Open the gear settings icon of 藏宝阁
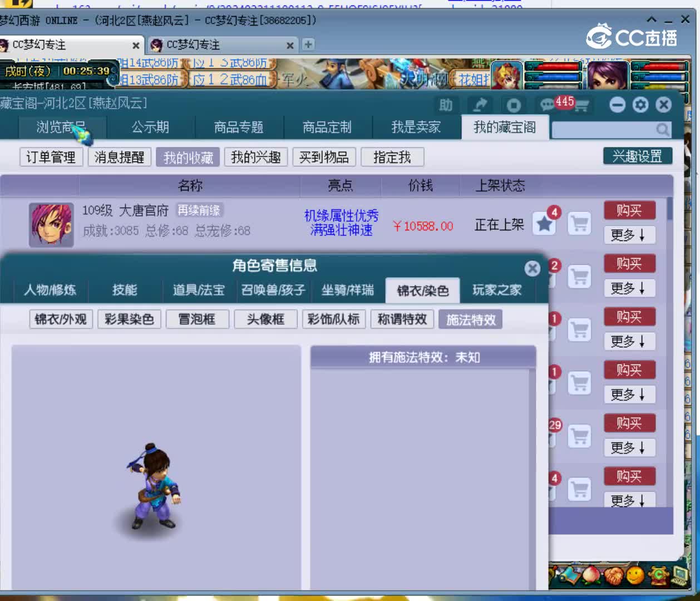 pyautogui.click(x=640, y=105)
